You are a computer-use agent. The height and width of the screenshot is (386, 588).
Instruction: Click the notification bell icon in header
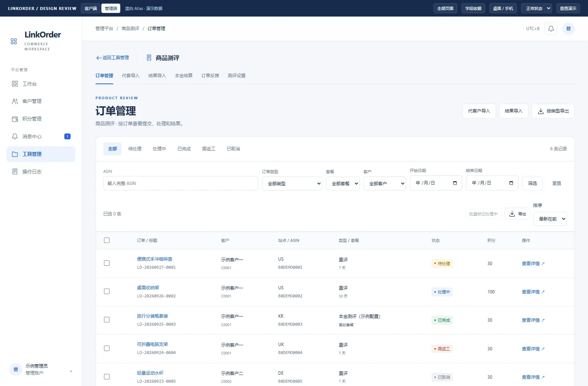coord(551,29)
